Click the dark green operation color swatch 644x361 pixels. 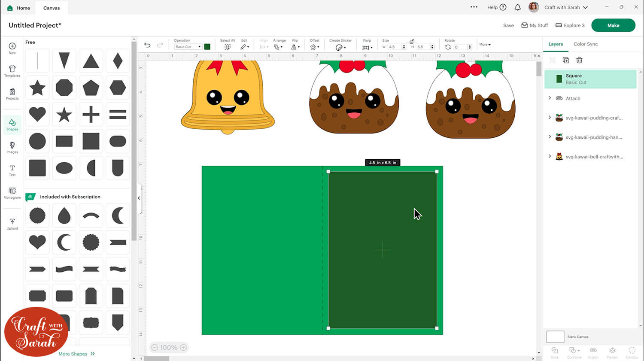[x=207, y=47]
